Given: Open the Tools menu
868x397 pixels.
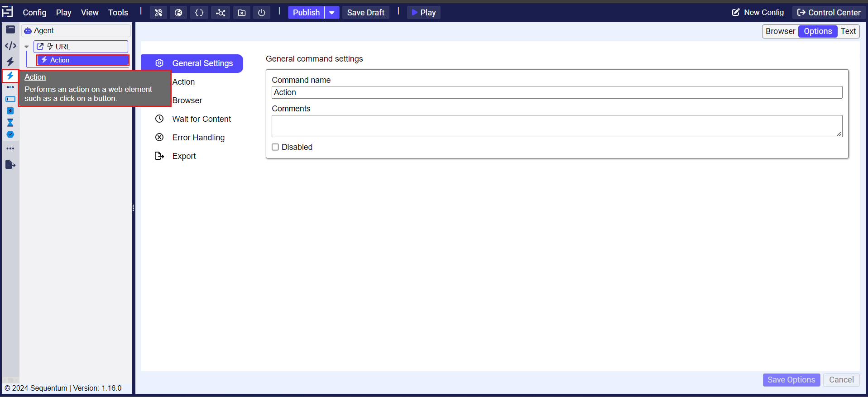Looking at the screenshot, I should 118,13.
